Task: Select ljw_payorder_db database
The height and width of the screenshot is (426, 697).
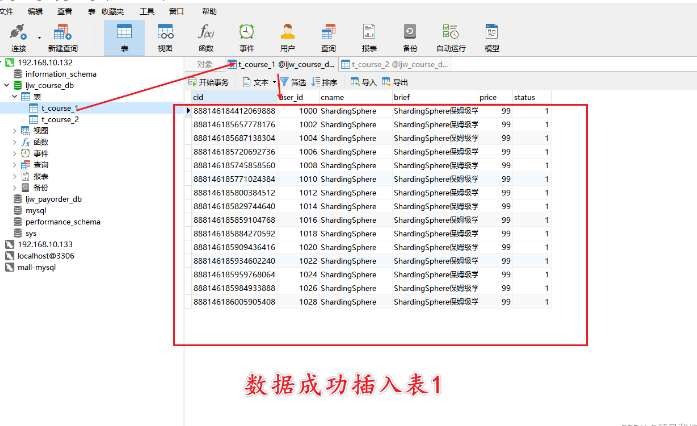Action: 53,199
